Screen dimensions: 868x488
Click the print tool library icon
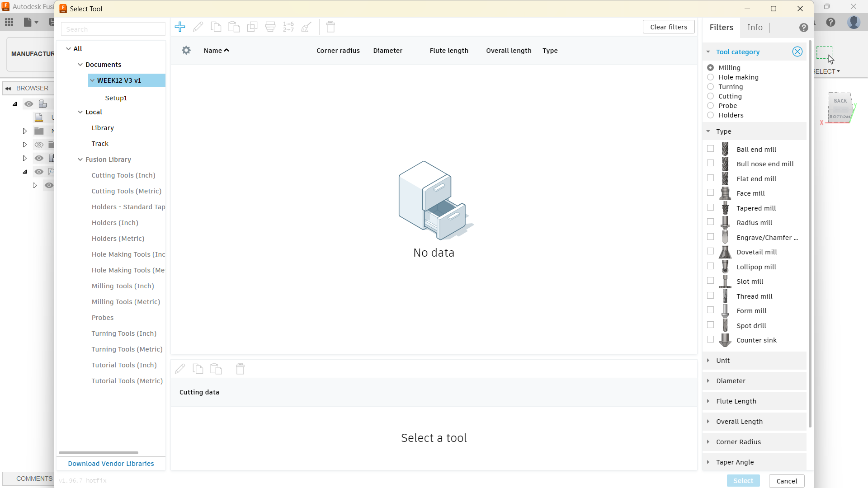click(270, 27)
